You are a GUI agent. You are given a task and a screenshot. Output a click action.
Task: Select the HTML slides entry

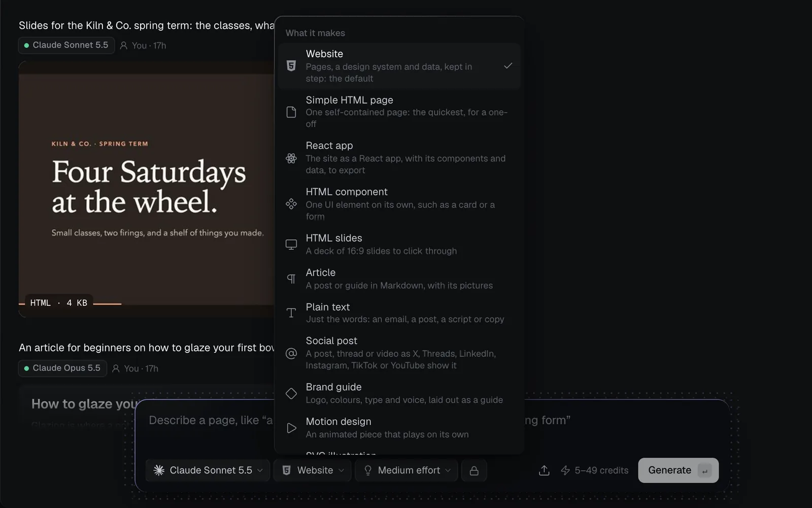point(399,244)
